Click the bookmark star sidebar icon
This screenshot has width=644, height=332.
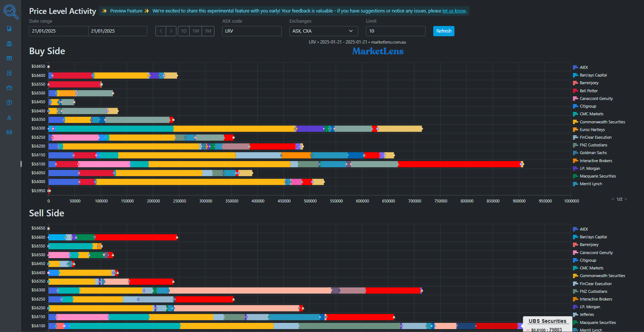coord(10,73)
